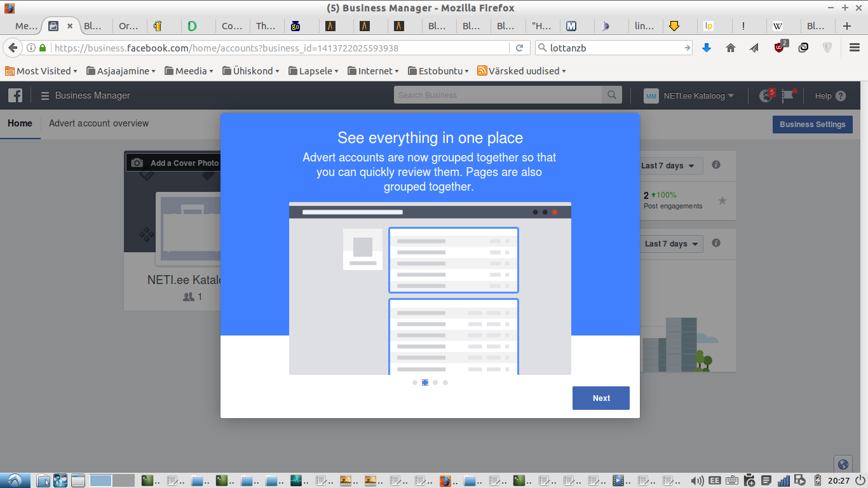This screenshot has height=488, width=868.
Task: Expand the NETI.ee Kataloog account dropdown
Action: tap(689, 96)
